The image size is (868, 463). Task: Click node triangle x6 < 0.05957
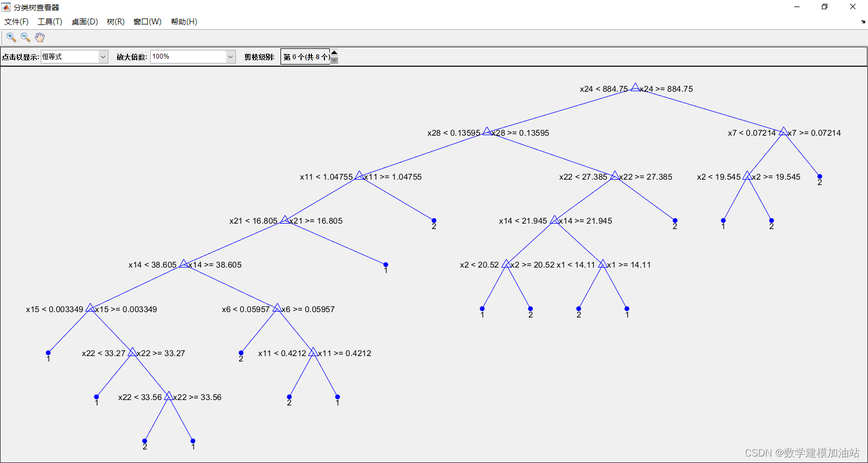tap(277, 307)
